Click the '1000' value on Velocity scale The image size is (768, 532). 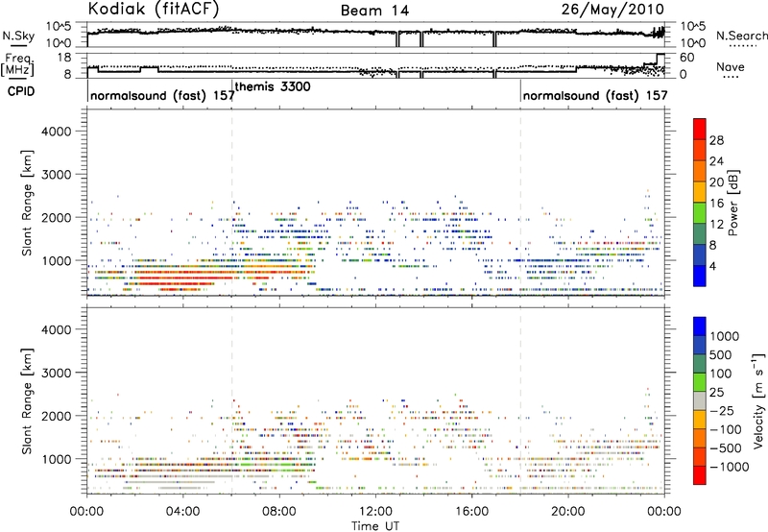tap(725, 336)
